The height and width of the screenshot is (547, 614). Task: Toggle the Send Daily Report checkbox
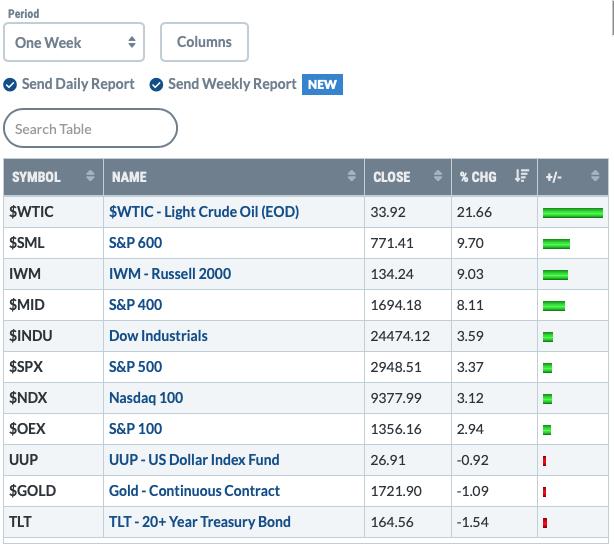click(x=10, y=85)
